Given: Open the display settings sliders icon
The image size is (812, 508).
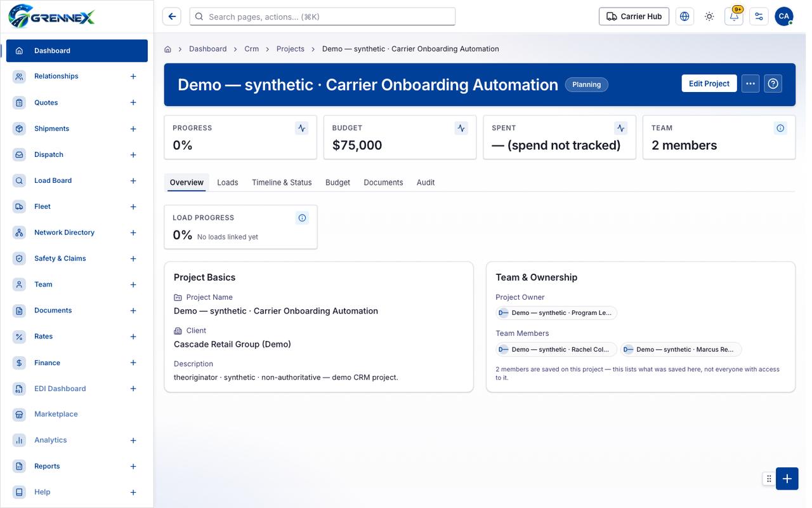Looking at the screenshot, I should (759, 17).
